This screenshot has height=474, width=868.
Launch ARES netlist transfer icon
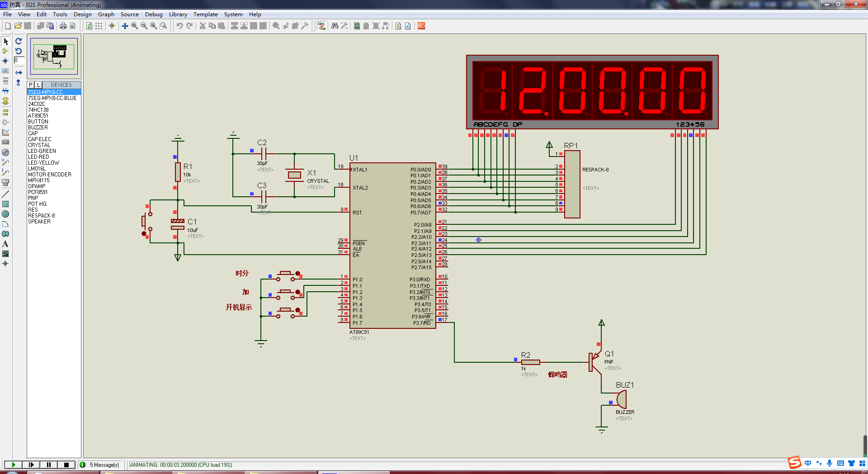(x=421, y=26)
